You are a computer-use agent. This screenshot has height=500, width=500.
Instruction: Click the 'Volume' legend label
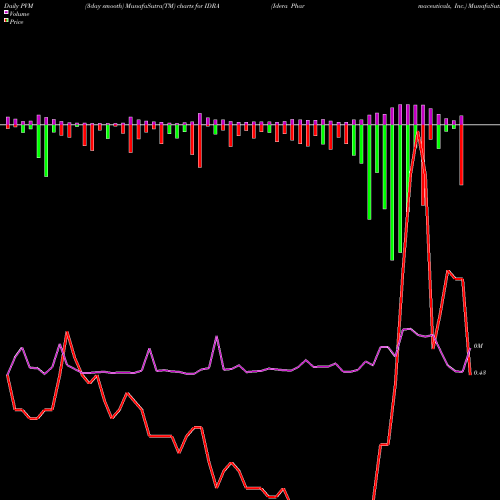(19, 14)
